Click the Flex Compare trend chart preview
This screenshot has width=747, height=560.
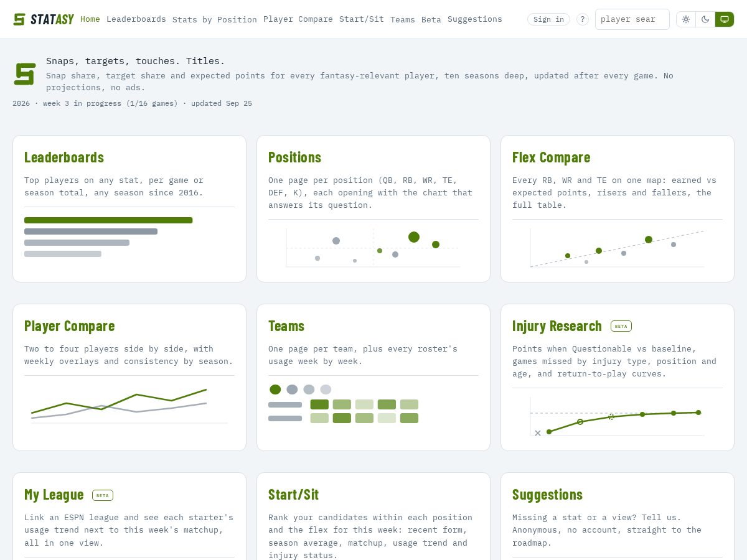(x=618, y=248)
